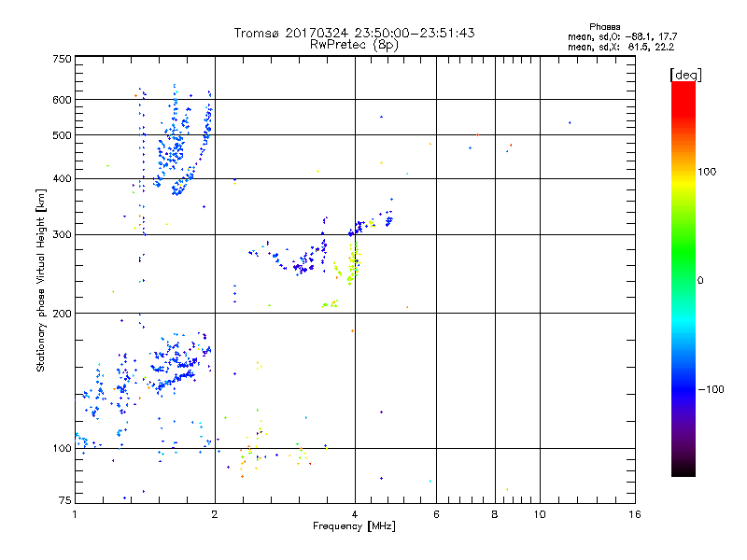Click the colorbar tick label '-100'
Screen dimensions: 747x560
tap(711, 389)
